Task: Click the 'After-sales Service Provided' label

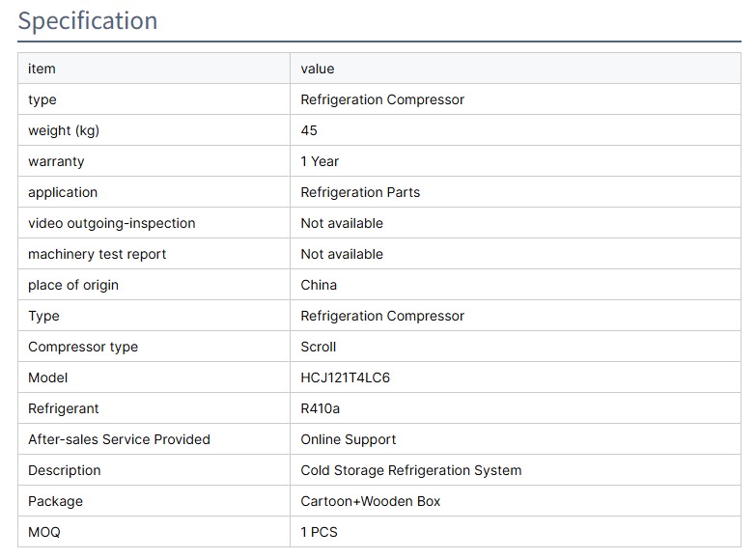Action: coord(119,439)
